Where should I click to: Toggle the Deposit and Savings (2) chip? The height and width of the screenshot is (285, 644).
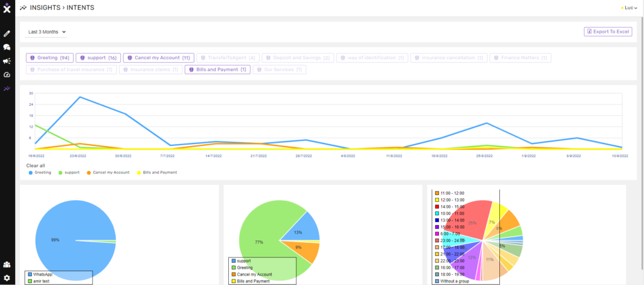click(x=297, y=58)
